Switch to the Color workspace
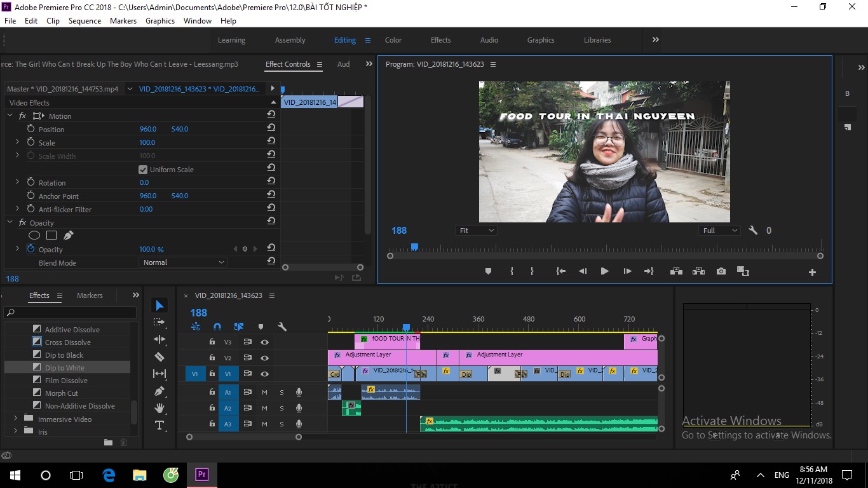 click(x=393, y=40)
